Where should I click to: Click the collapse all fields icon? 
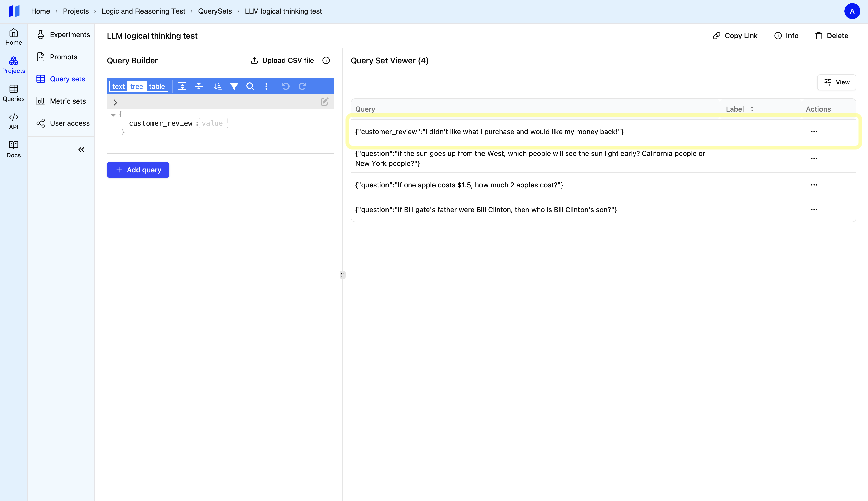199,86
